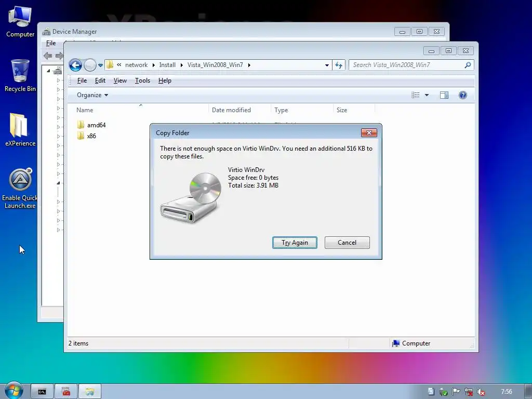Click the network tray icon

(469, 392)
